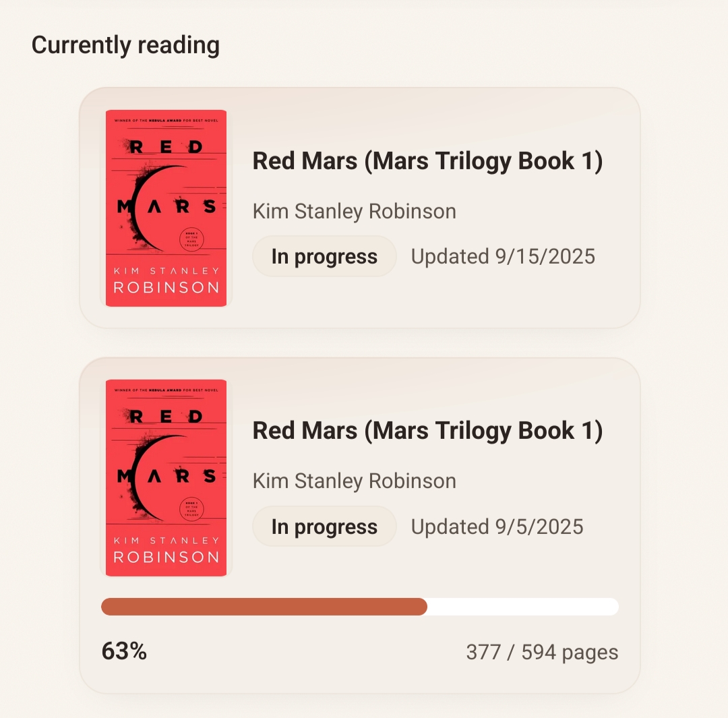Select Kim Stanley Robinson author above the progress bar
This screenshot has height=718, width=728.
click(x=354, y=481)
